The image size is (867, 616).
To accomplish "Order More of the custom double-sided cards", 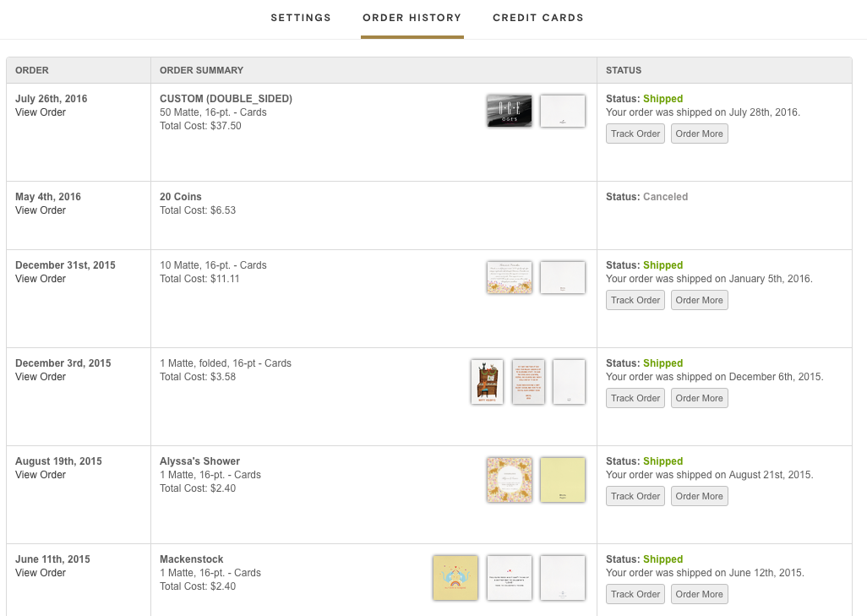I will [x=699, y=134].
